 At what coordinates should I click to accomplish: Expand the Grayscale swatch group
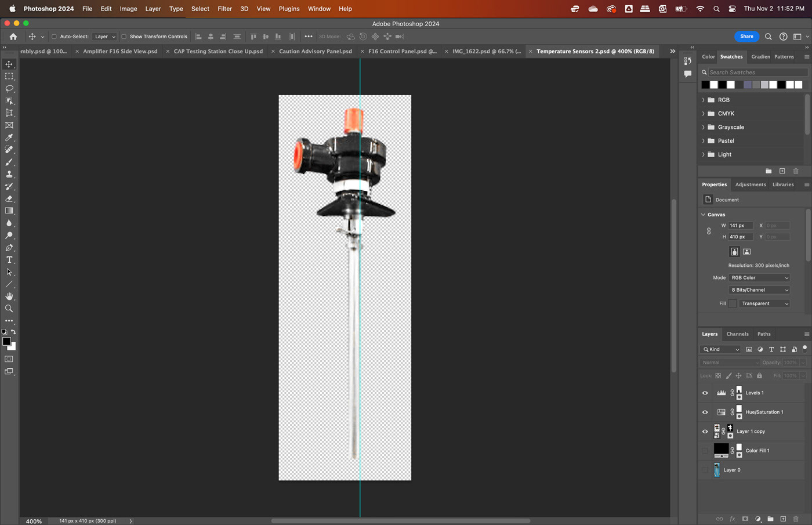[704, 127]
